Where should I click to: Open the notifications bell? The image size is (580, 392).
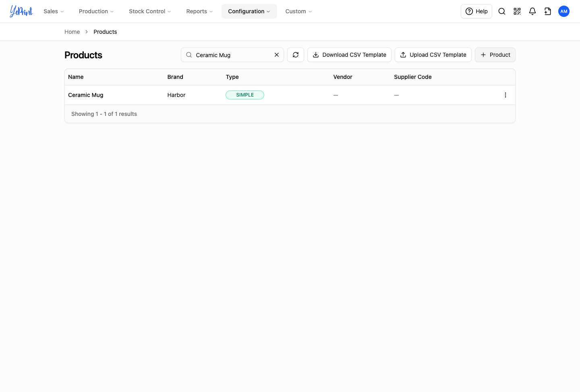pos(532,11)
